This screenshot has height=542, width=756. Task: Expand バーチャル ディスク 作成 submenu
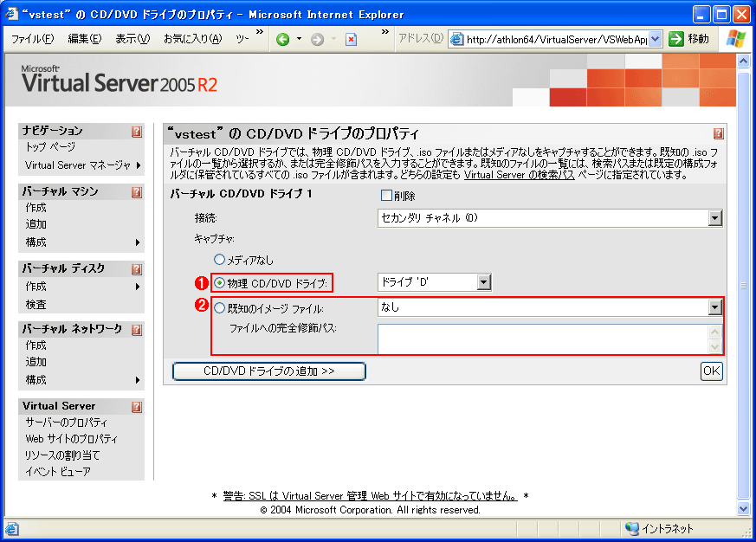point(139,287)
